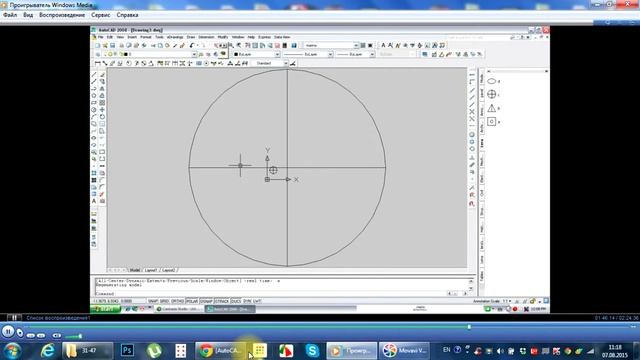Open Photoshop from the Windows taskbar
The image size is (640, 360).
pos(127,350)
